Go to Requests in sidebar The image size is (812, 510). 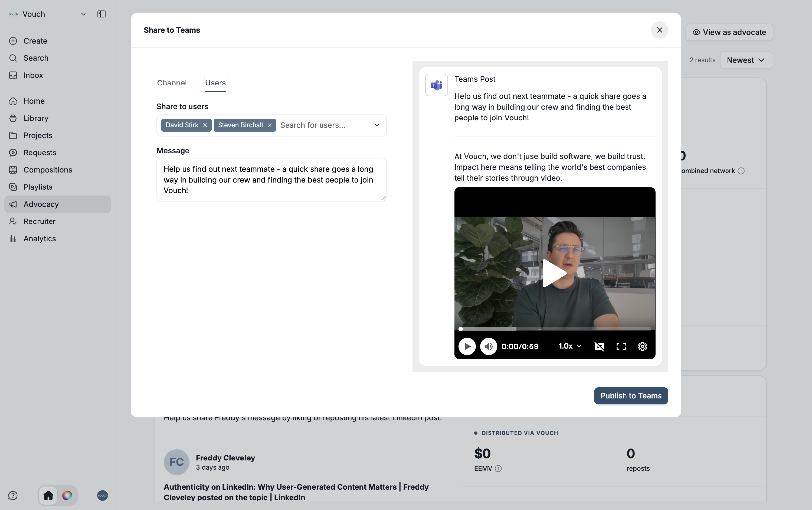58,152
